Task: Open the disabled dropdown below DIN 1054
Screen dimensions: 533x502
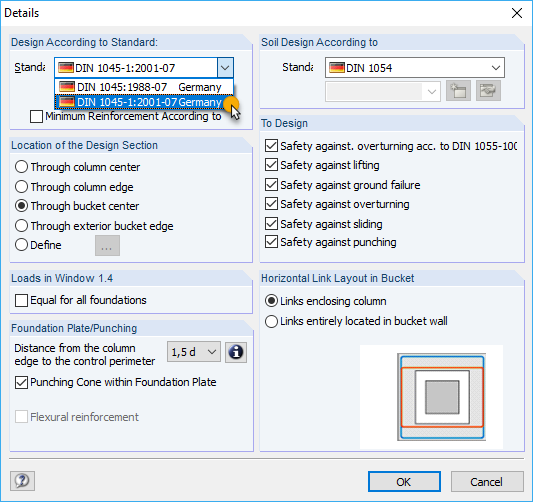Action: click(383, 91)
